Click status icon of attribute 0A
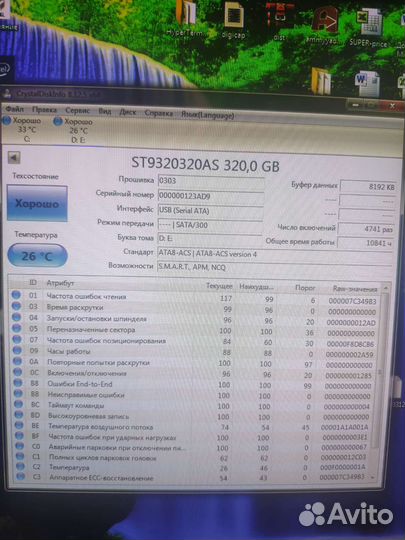Image resolution: width=405 pixels, height=540 pixels. pyautogui.click(x=18, y=361)
